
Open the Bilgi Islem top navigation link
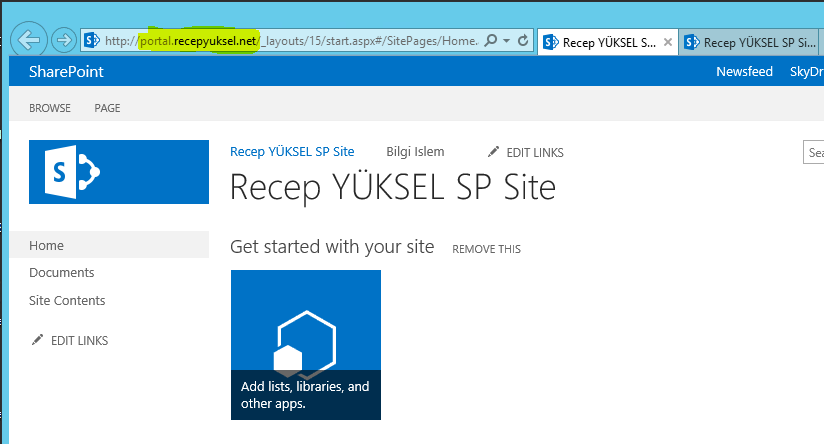(415, 152)
